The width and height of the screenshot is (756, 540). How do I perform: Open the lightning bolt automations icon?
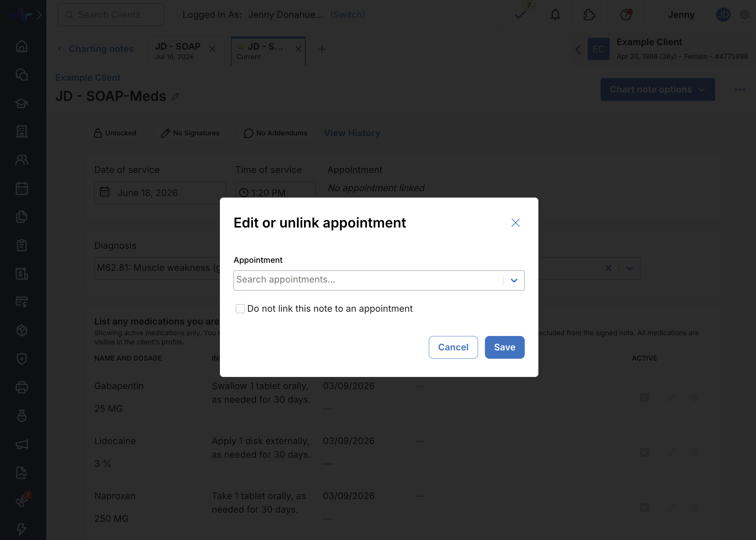(22, 529)
